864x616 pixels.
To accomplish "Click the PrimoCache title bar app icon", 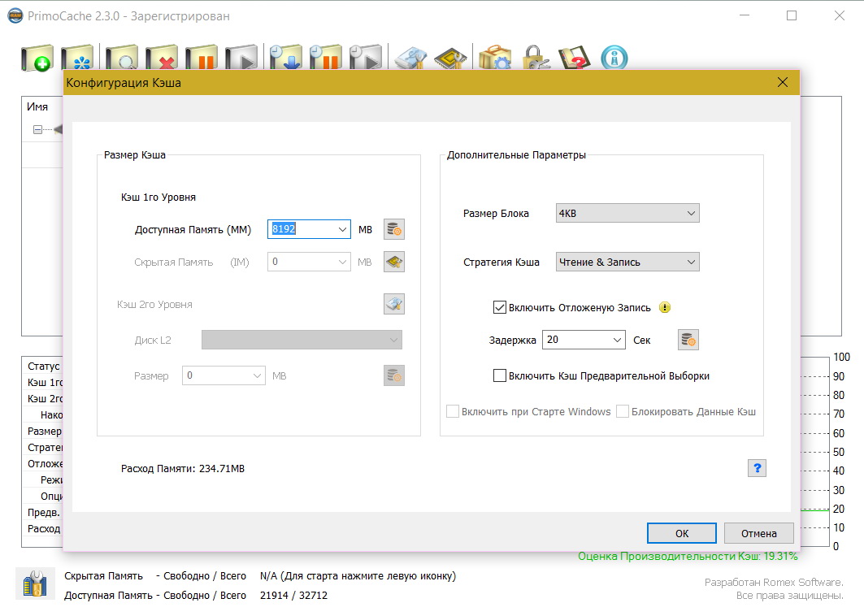I will tap(15, 16).
